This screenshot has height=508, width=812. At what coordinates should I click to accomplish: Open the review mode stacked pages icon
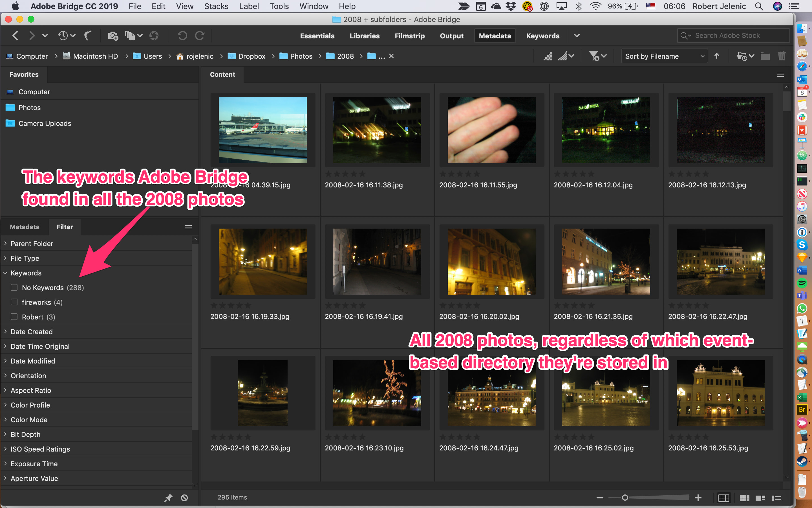(130, 35)
